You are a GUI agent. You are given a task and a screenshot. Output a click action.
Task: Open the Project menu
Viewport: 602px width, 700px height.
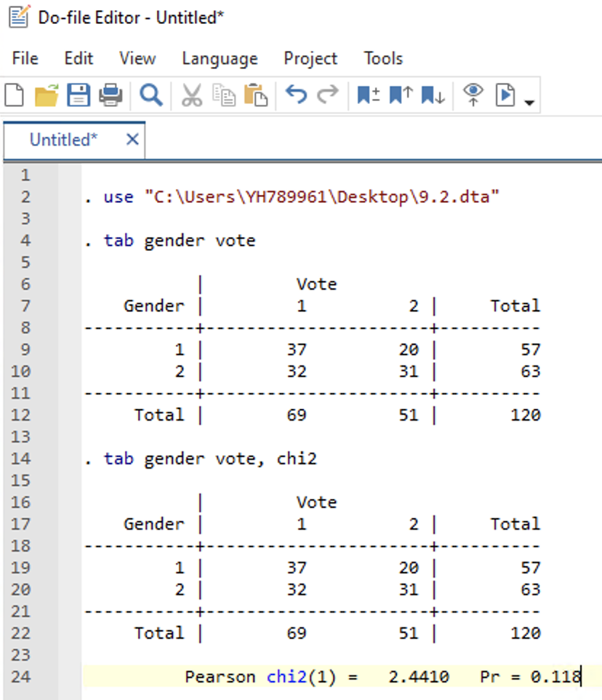(x=310, y=58)
